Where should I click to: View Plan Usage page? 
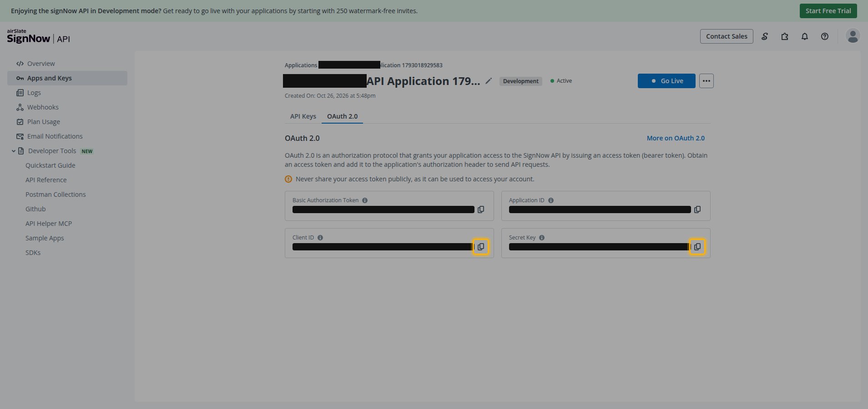[x=67, y=122]
